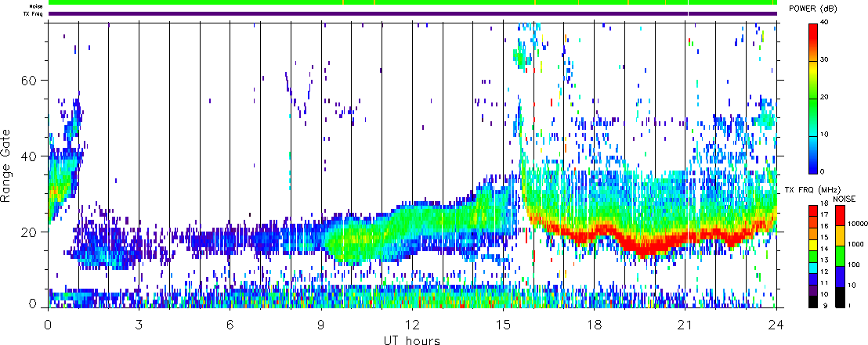868x345 pixels.
Task: Click the '1000' label on NOISE scale
Action: coord(854,244)
